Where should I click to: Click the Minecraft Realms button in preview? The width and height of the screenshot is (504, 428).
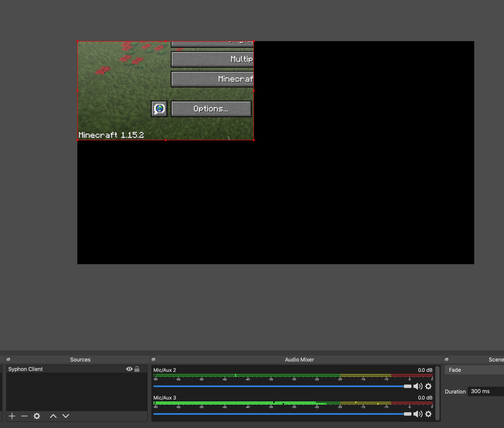click(x=213, y=79)
